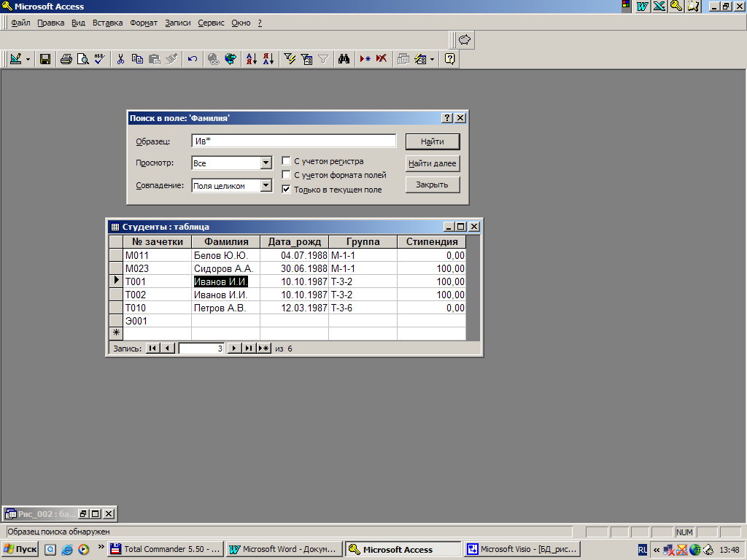Open the Окно menu

241,23
